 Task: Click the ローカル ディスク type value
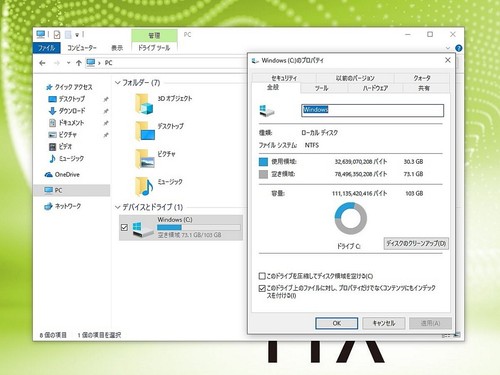[x=320, y=133]
